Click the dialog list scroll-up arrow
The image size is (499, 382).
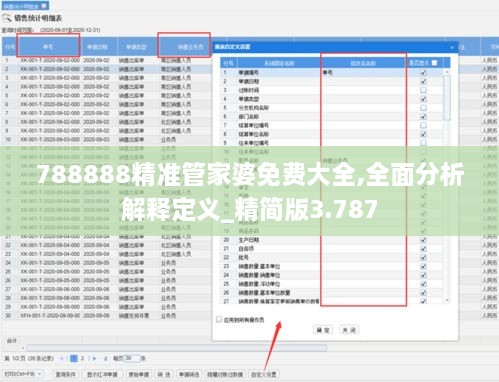447,72
